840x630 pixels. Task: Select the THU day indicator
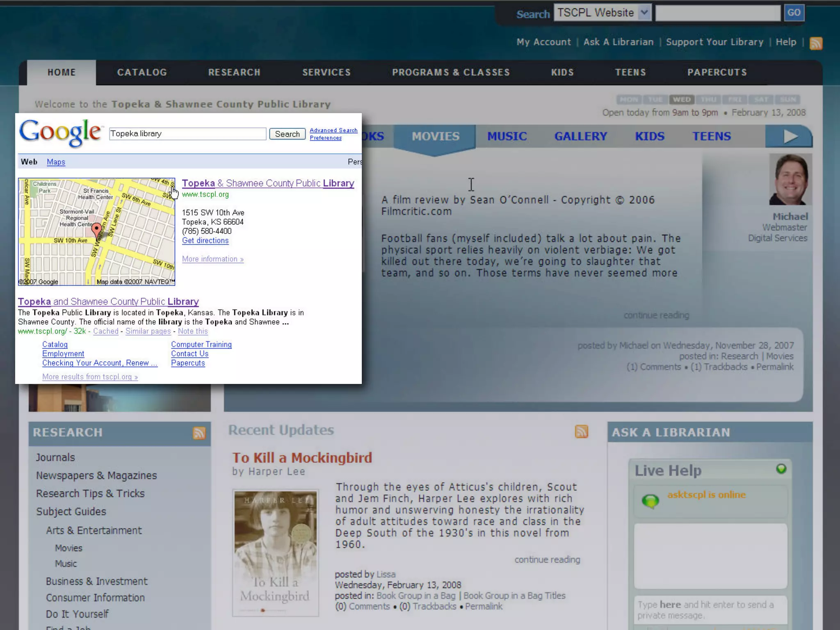(x=708, y=100)
